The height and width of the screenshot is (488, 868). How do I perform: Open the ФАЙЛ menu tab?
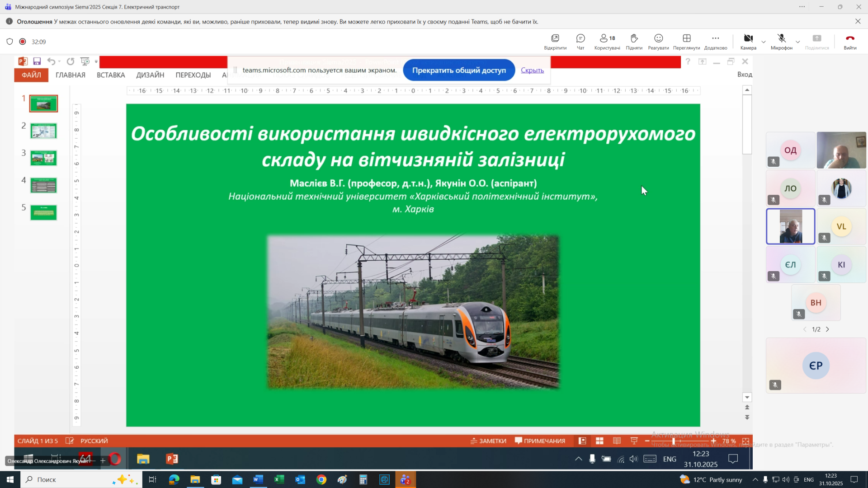pos(31,75)
